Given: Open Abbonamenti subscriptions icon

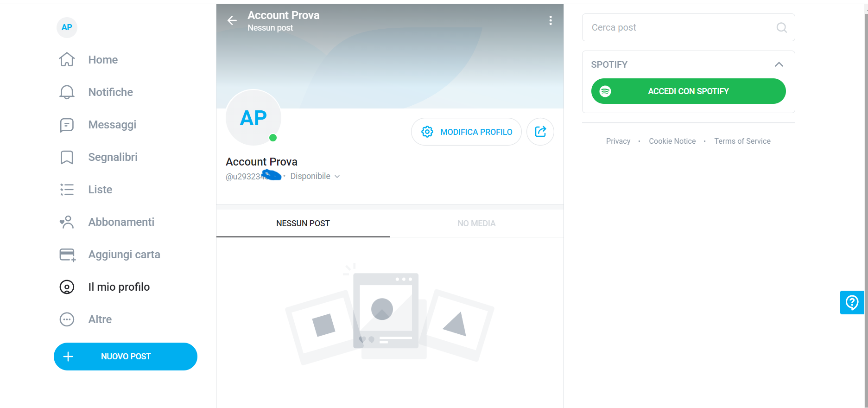Looking at the screenshot, I should 67,222.
